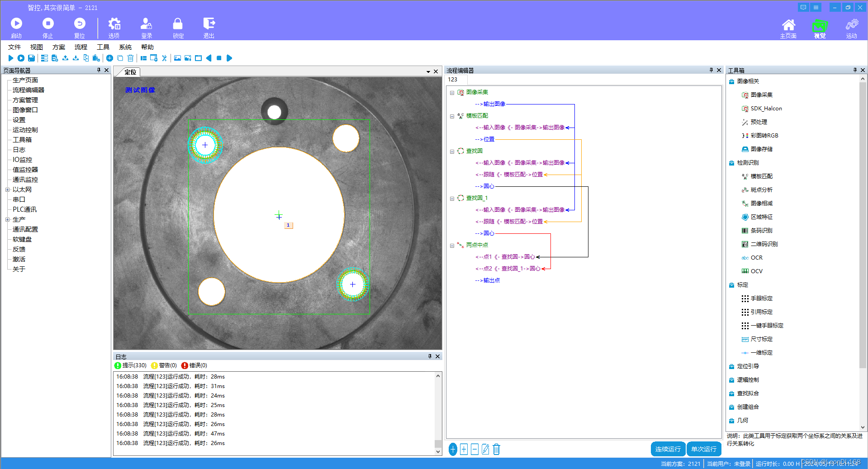Click the download import toolbar icon
Image resolution: width=868 pixels, height=469 pixels.
(x=76, y=58)
